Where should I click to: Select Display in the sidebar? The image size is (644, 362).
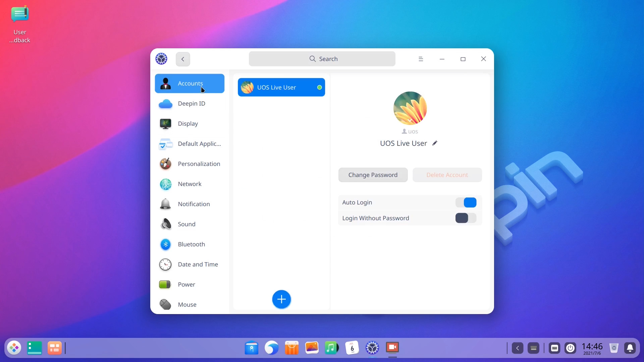pyautogui.click(x=188, y=124)
